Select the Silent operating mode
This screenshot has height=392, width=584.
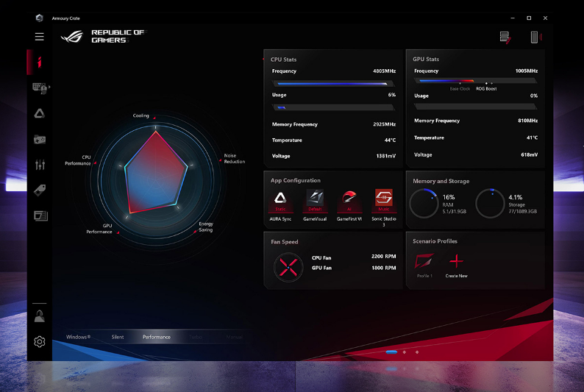pos(118,337)
